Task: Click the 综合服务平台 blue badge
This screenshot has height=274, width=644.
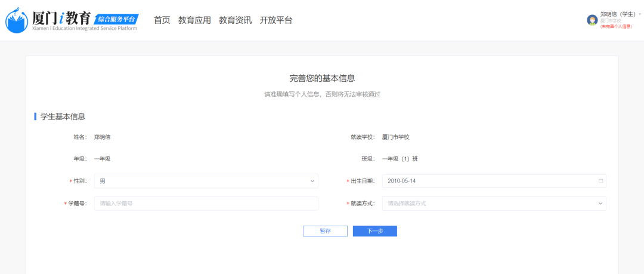Action: 117,18
